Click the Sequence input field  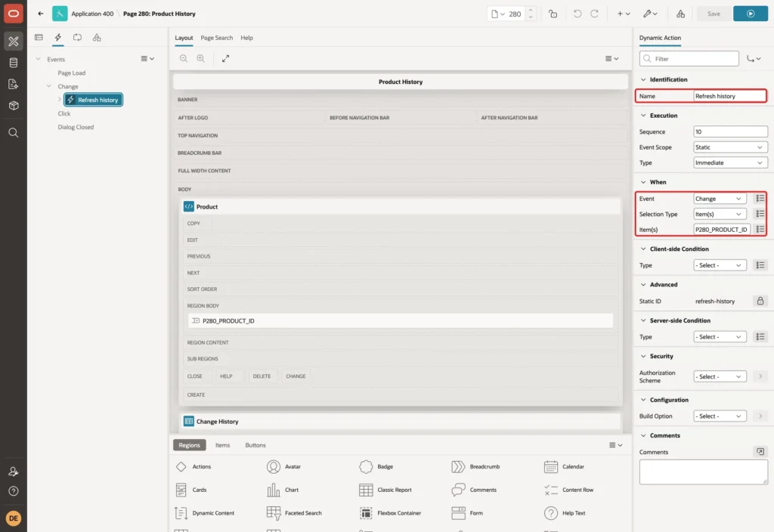(x=730, y=131)
